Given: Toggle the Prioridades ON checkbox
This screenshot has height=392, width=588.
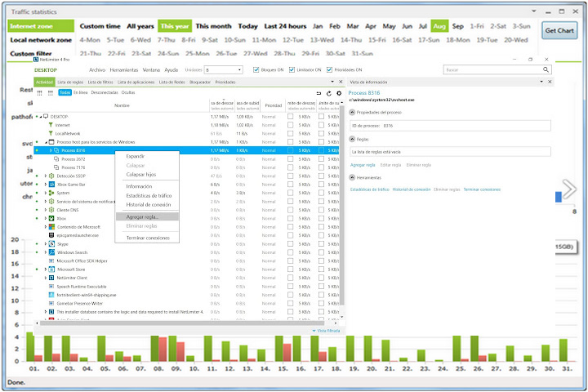Looking at the screenshot, I should [329, 69].
